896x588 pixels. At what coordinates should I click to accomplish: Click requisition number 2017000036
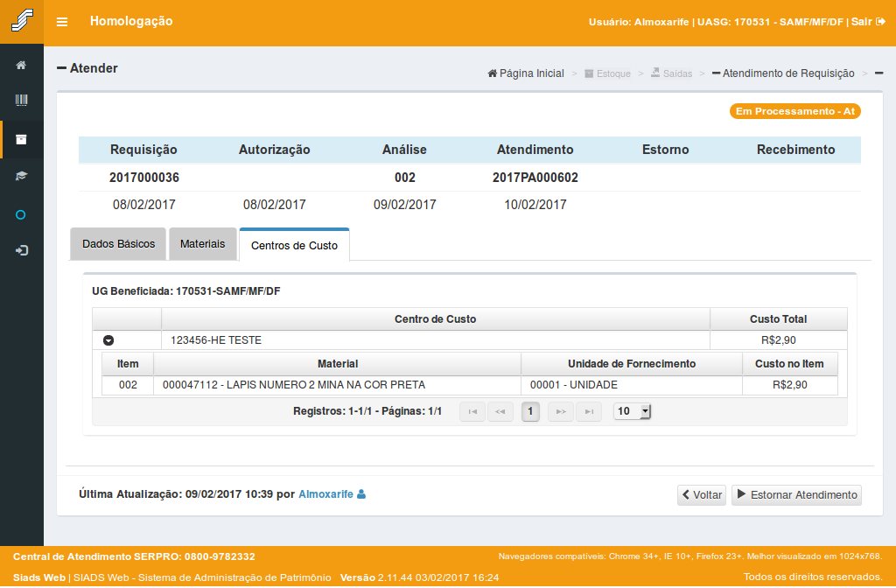click(x=144, y=178)
